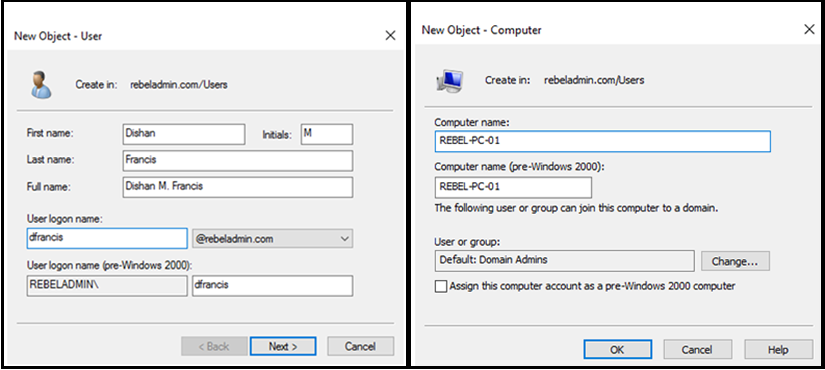Click the Computer name field REBEL-PC-01
This screenshot has width=825, height=370.
(603, 141)
